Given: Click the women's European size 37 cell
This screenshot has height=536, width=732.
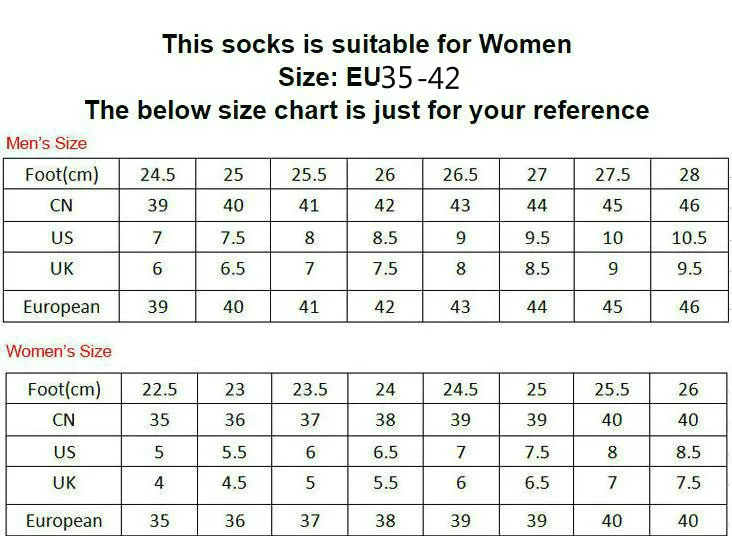Looking at the screenshot, I should coord(310,520).
